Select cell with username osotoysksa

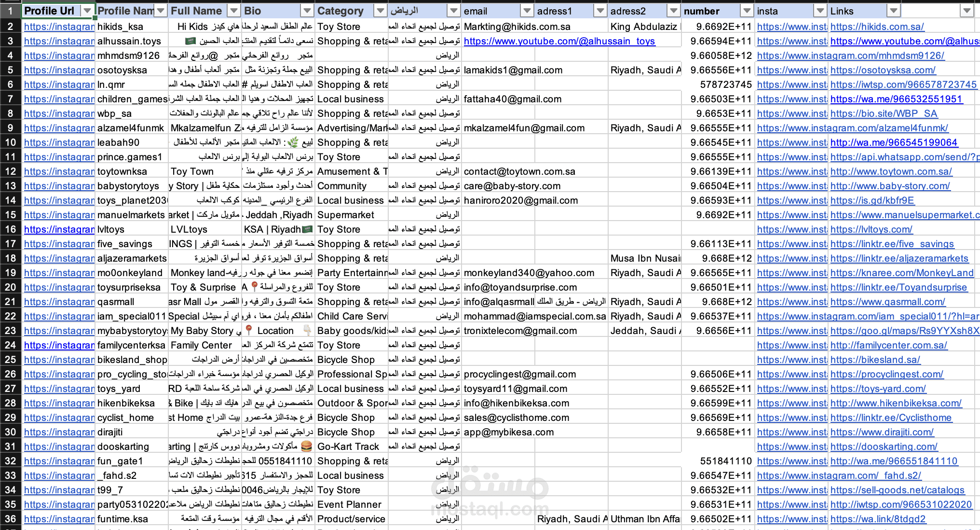tap(132, 70)
